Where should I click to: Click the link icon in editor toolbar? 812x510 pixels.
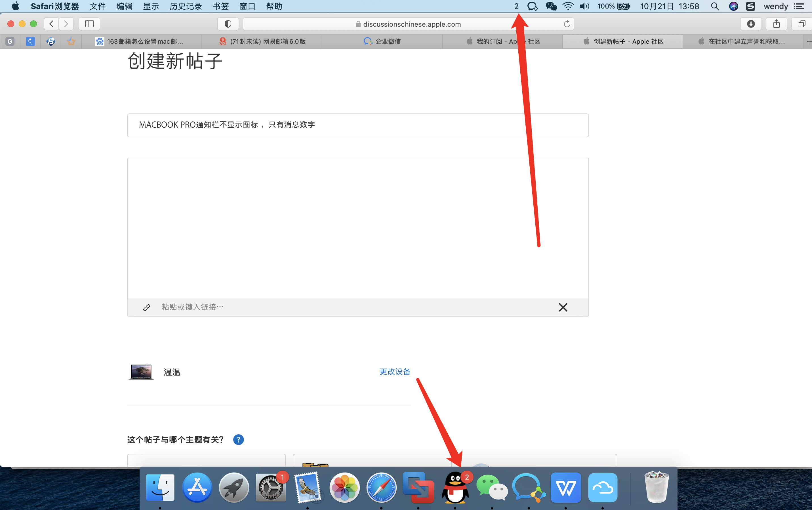point(146,307)
